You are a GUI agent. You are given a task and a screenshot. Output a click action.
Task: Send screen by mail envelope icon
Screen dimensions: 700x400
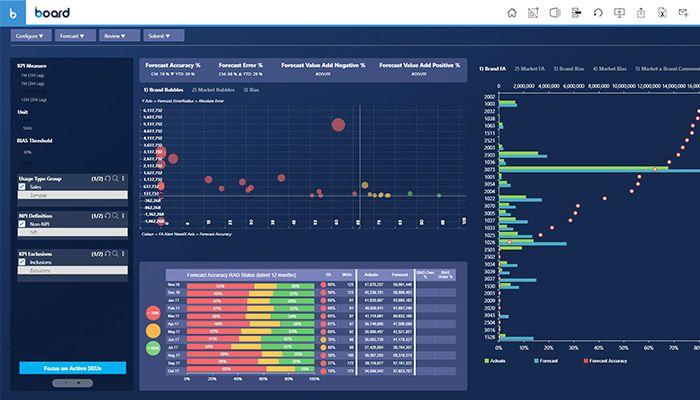683,13
